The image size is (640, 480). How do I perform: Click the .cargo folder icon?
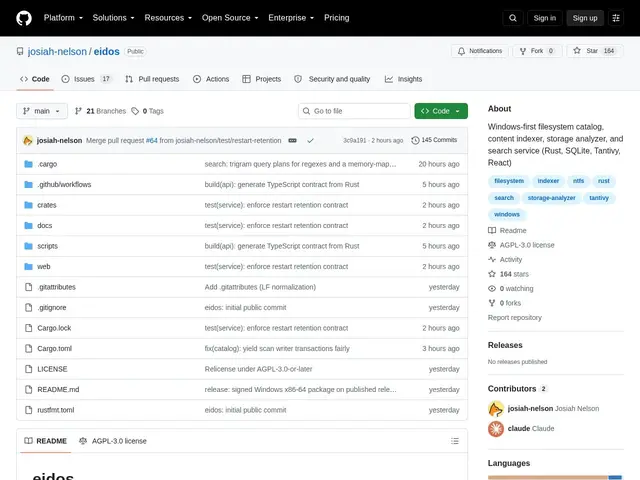(28, 164)
